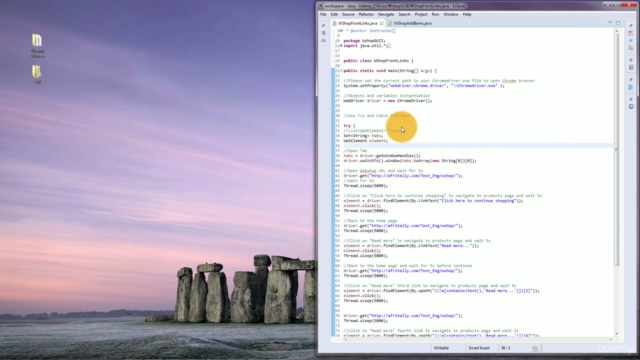Place cursor on the package WshopGUI line

tap(364, 41)
